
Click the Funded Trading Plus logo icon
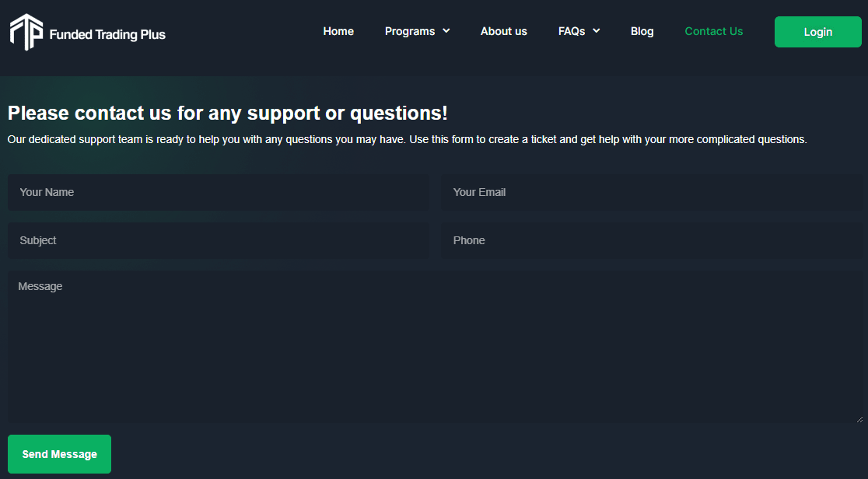[x=26, y=32]
